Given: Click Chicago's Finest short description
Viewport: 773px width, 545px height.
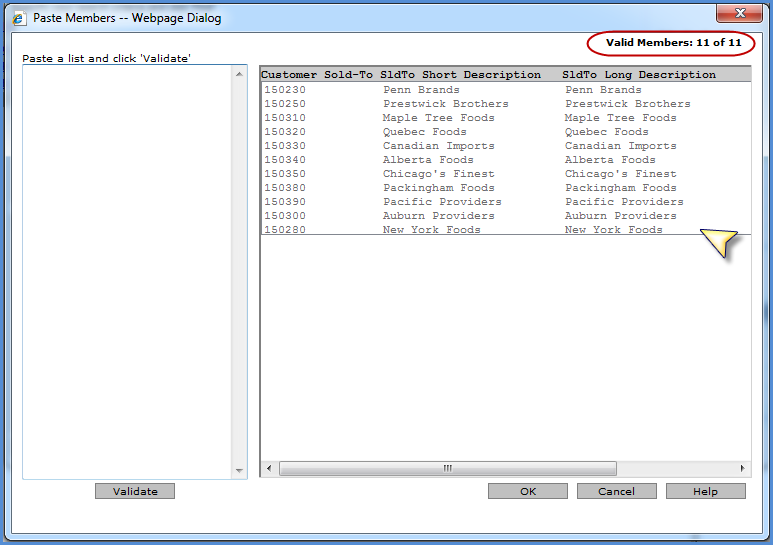Looking at the screenshot, I should [439, 173].
